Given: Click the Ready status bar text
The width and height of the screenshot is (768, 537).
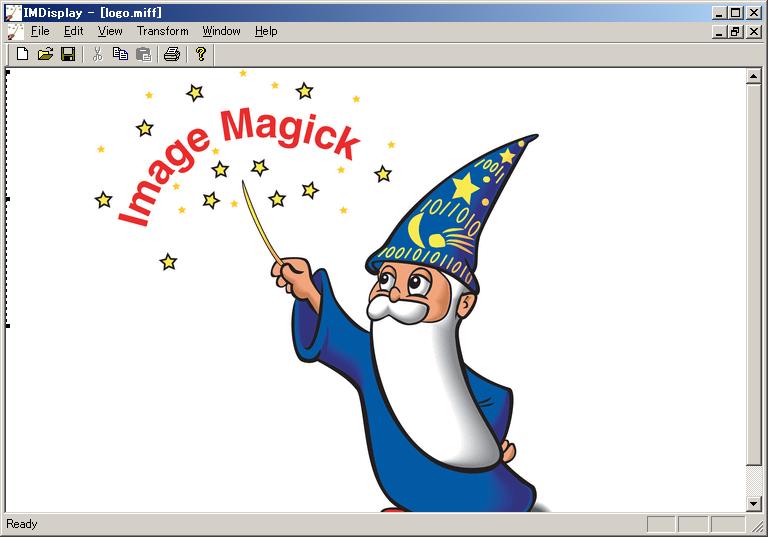Looking at the screenshot, I should pos(22,524).
